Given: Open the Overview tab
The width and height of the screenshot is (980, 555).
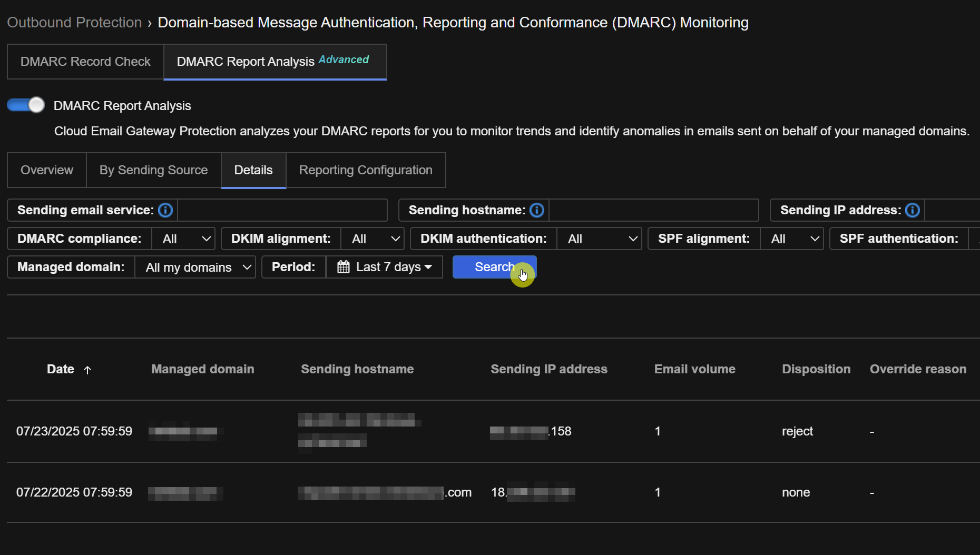Looking at the screenshot, I should coord(47,170).
